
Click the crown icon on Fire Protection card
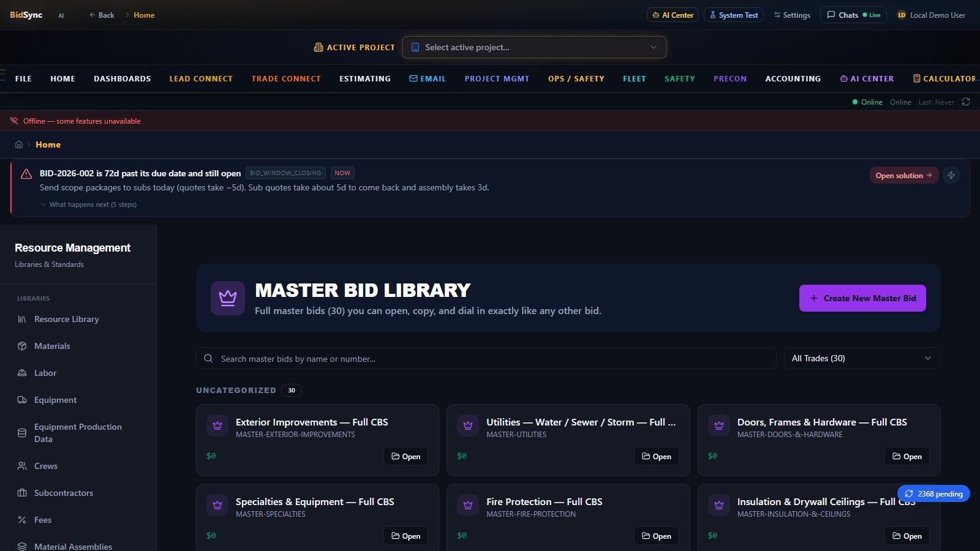(468, 505)
